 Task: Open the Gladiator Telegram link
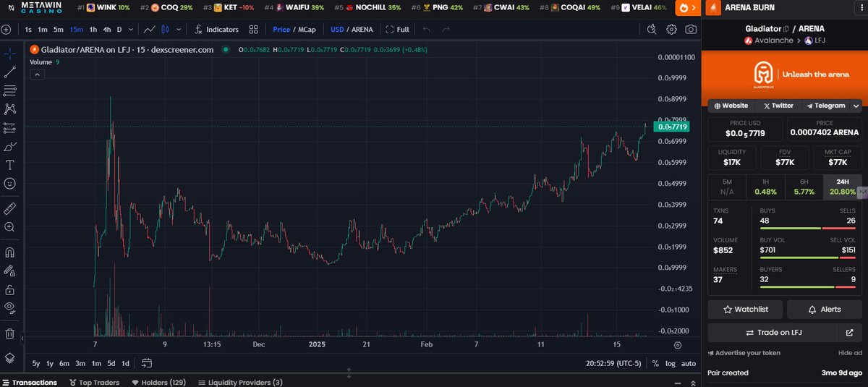tap(826, 106)
